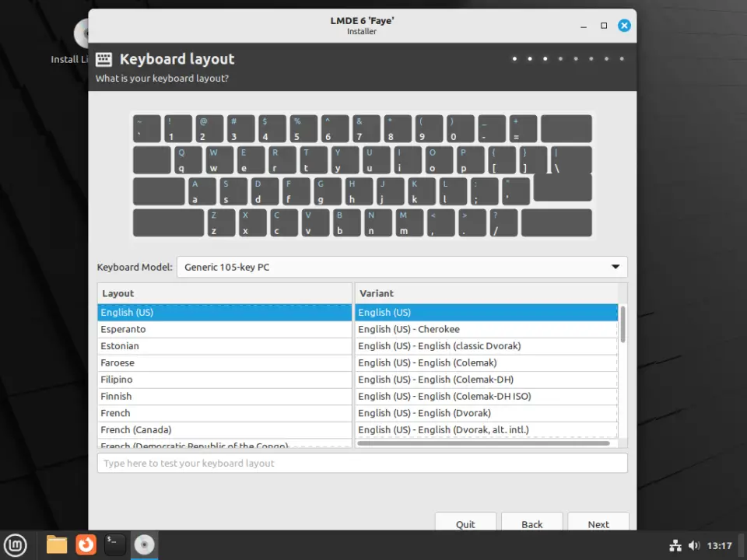
Task: Click the Variant column header
Action: click(486, 293)
